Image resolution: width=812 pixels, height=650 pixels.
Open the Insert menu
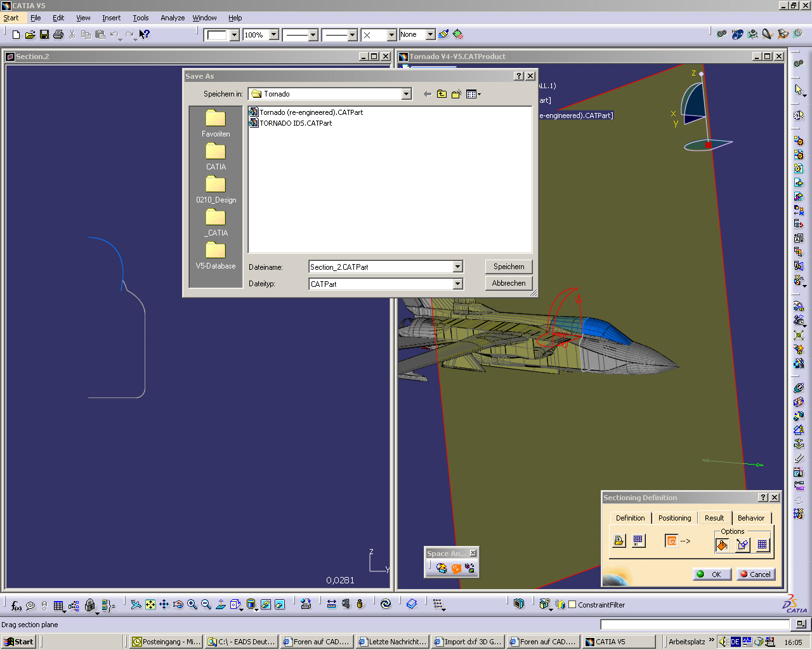coord(111,18)
